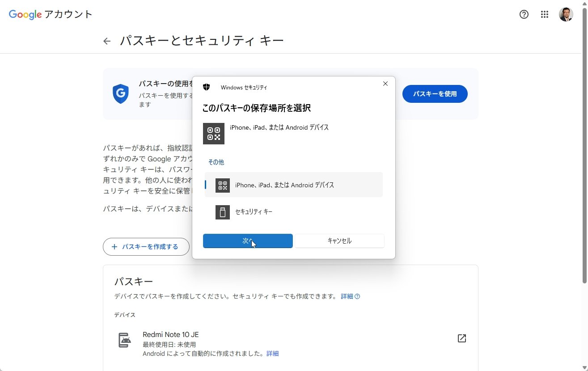588x371 pixels.
Task: Open the Google apps grid
Action: (x=544, y=14)
